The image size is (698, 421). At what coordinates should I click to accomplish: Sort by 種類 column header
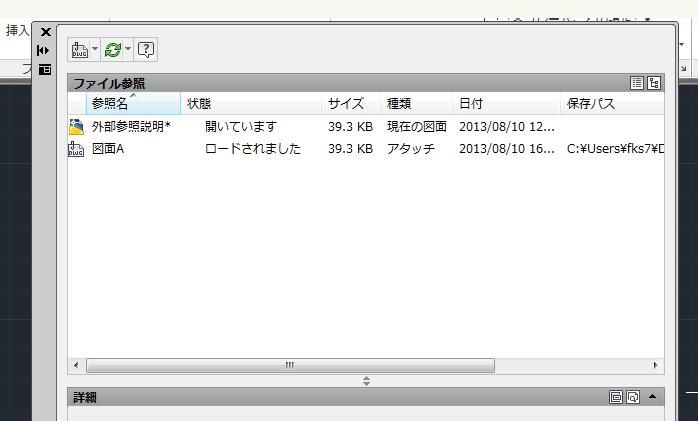tap(417, 104)
